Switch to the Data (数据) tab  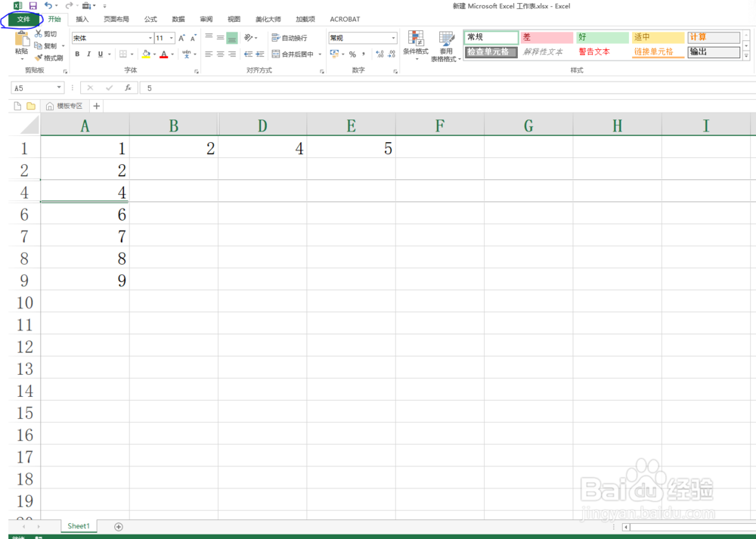pos(178,20)
